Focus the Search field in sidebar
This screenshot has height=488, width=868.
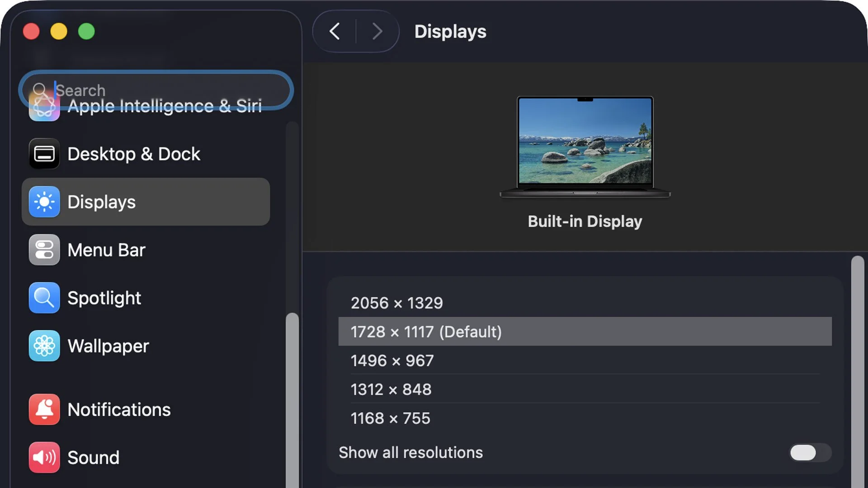(156, 90)
